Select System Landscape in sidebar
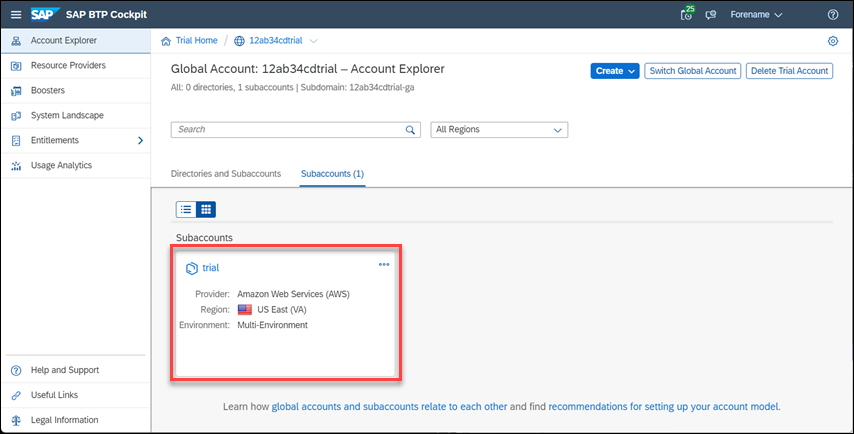The width and height of the screenshot is (854, 434). pos(75,115)
